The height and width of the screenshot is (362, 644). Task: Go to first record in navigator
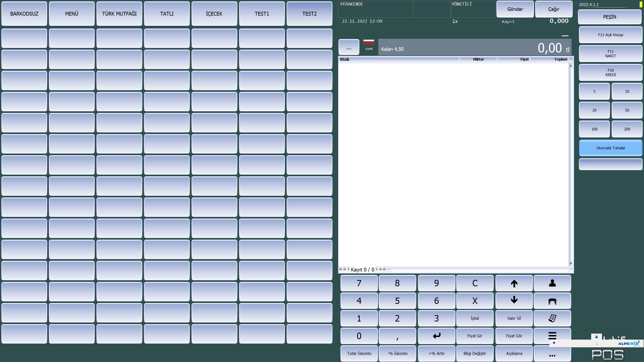340,269
